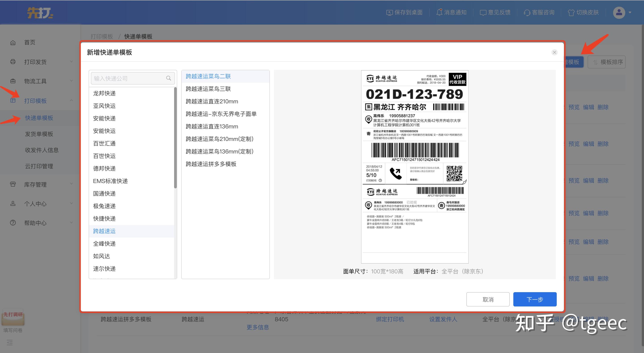644x353 pixels.
Task: Expand the 帮助中心 menu chevron
Action: pos(72,223)
